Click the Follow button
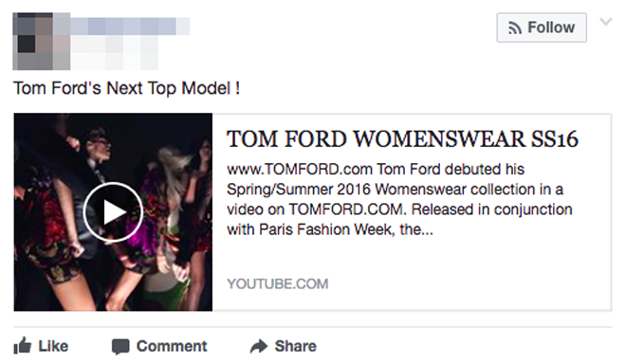Screen dimensions: 626x364 tap(542, 27)
